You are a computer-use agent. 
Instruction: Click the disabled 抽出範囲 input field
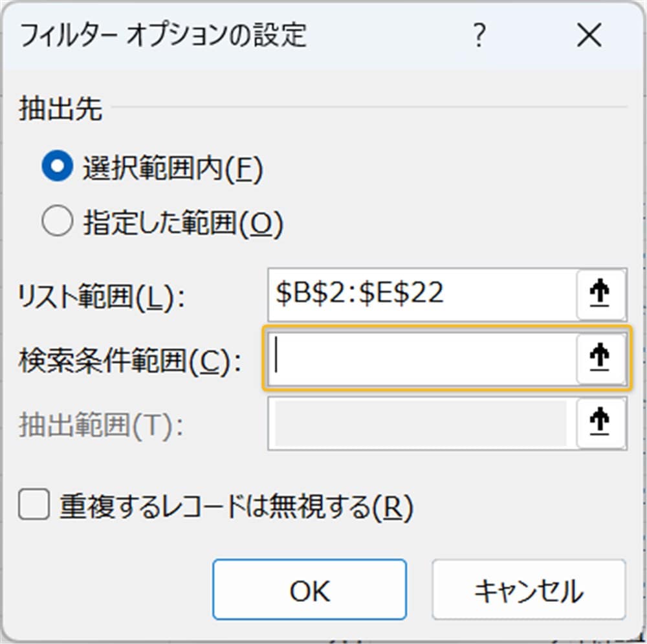(x=421, y=424)
